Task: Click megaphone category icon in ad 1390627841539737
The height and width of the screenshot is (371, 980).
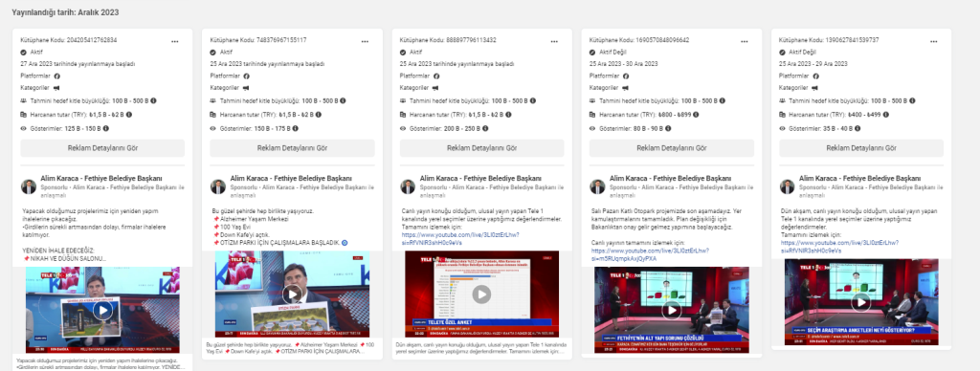Action: click(x=815, y=88)
